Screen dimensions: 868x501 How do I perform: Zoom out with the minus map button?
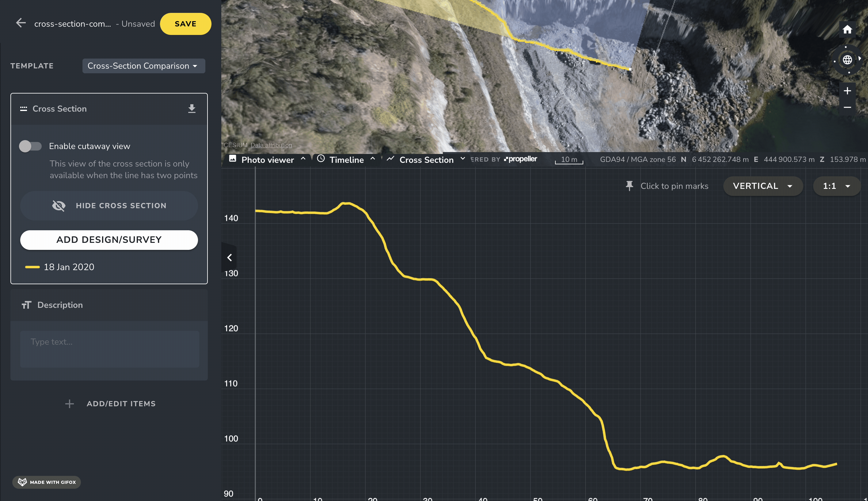847,107
